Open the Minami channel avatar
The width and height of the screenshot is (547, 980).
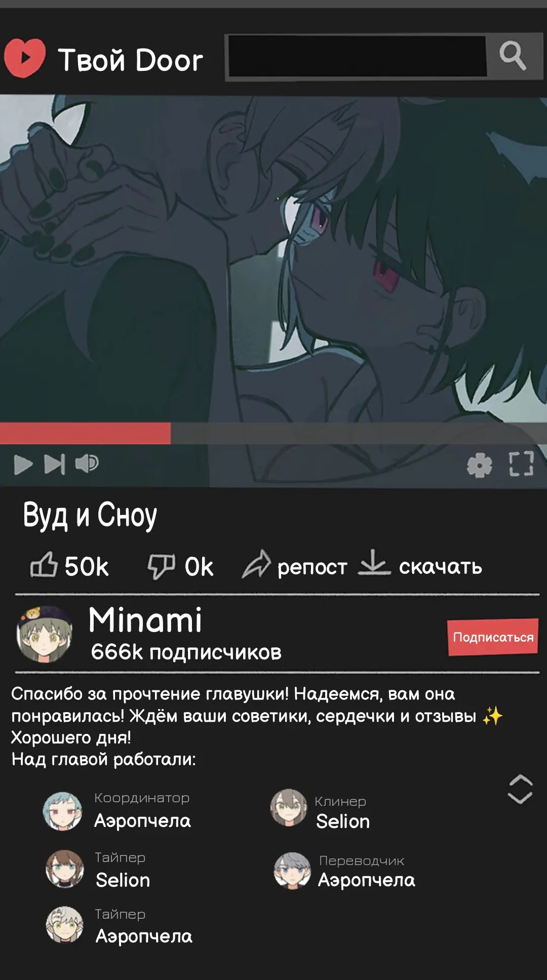tap(44, 634)
